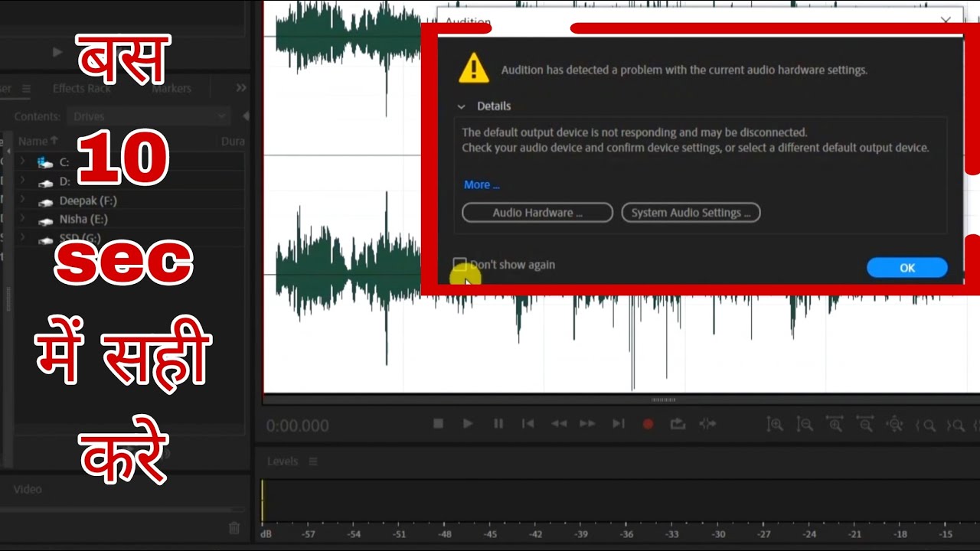Open the panel overflow double-chevron
Screen dimensions: 980x551
pos(241,88)
